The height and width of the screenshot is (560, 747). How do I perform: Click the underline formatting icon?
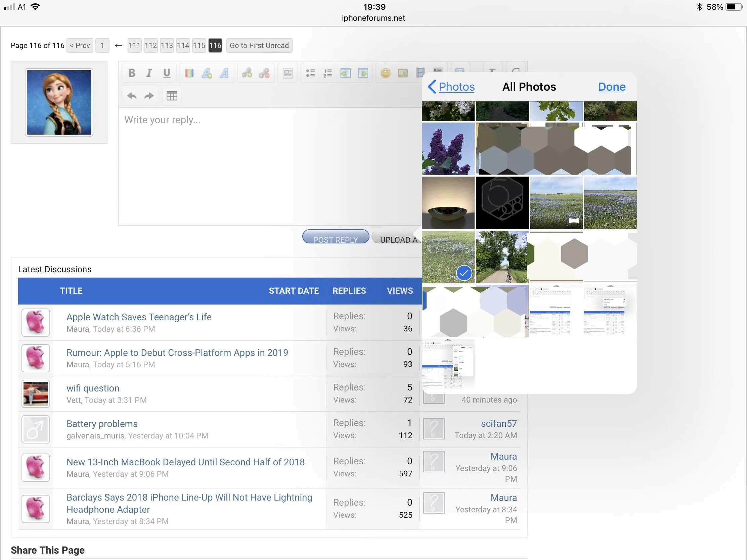coord(167,73)
